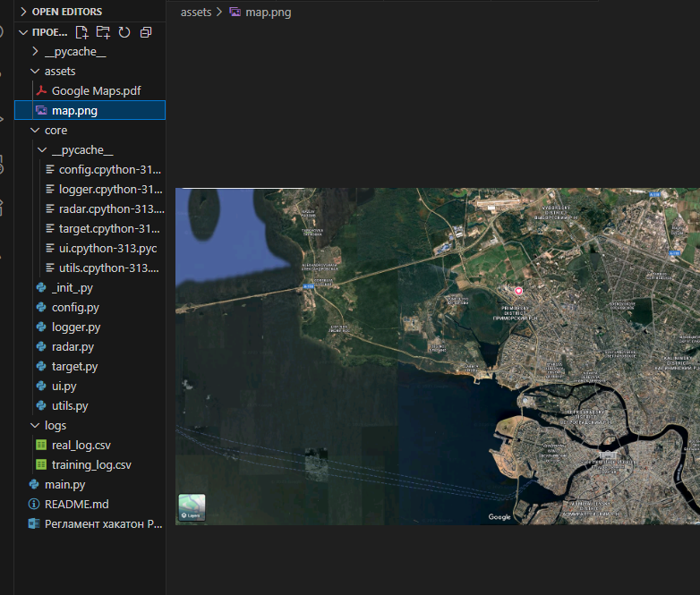Click the pink heart marker on the map
Viewport: 700px width, 595px height.
click(518, 291)
